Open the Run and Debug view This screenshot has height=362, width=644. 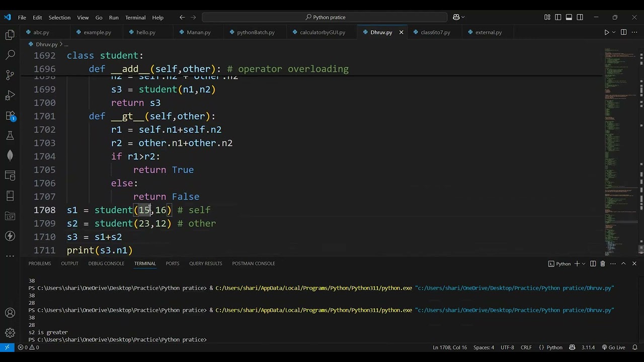coord(10,95)
